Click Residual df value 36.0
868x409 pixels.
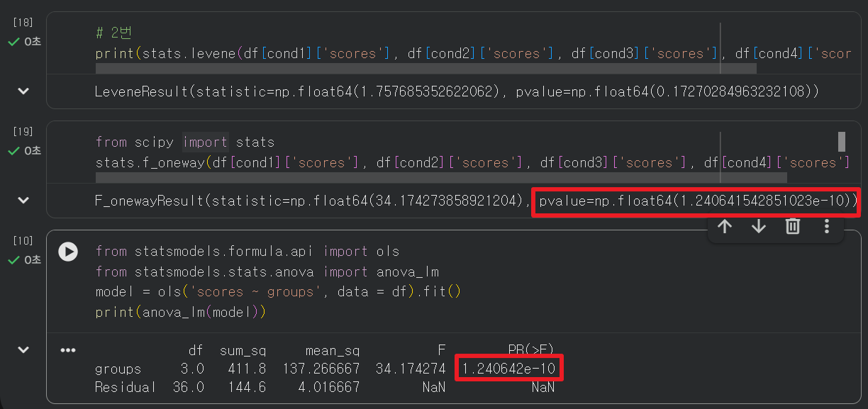(189, 387)
